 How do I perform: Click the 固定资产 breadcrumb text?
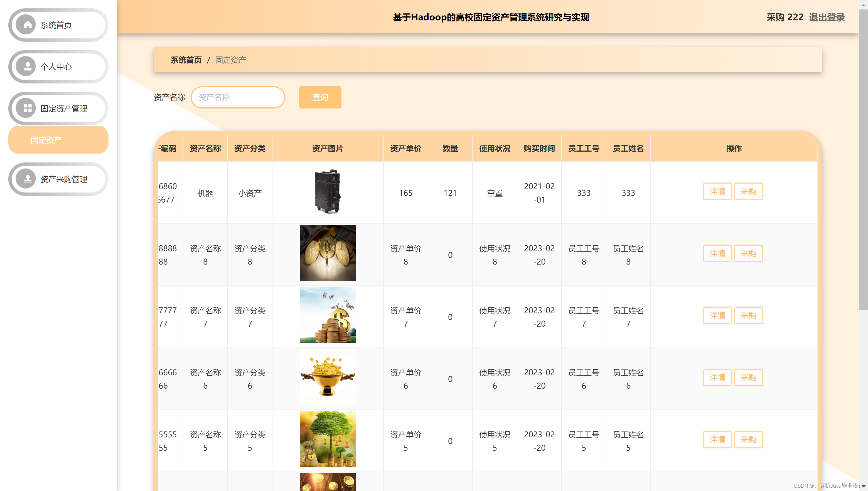230,60
